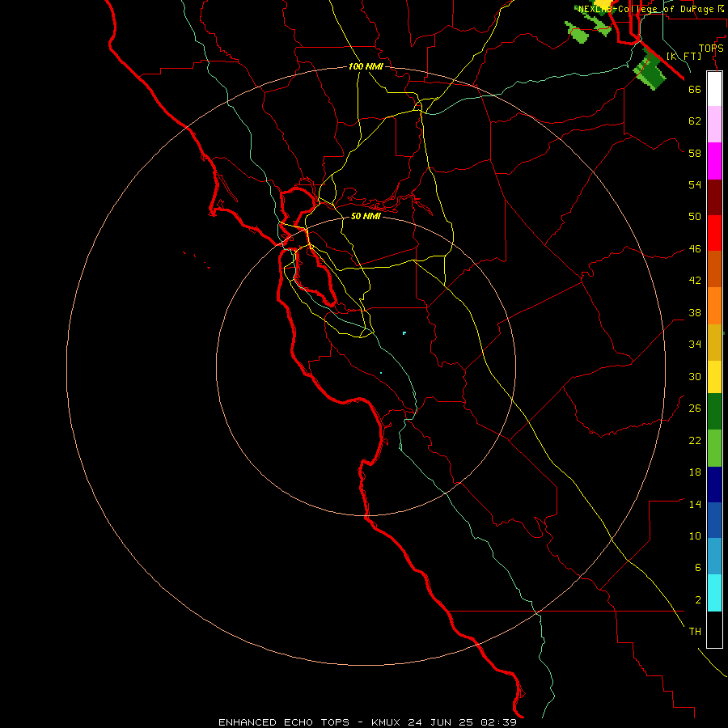728x728 pixels.
Task: Click the dark orange legend swatch
Action: [x=714, y=269]
